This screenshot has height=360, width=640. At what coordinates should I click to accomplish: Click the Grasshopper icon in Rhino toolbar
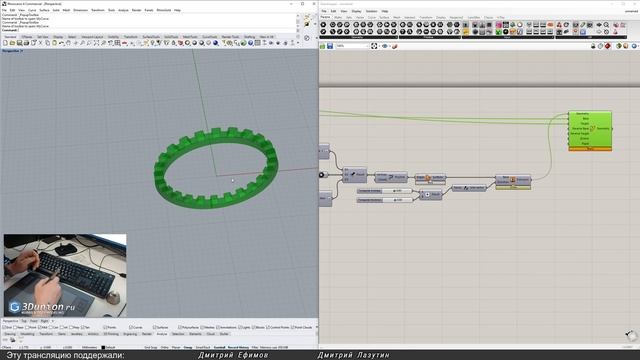[244, 42]
